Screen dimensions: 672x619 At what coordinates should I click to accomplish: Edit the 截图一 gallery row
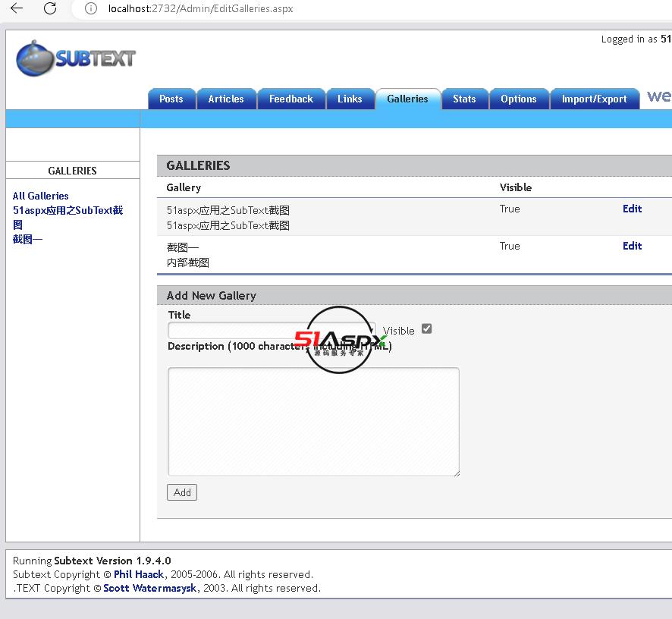[x=632, y=246]
